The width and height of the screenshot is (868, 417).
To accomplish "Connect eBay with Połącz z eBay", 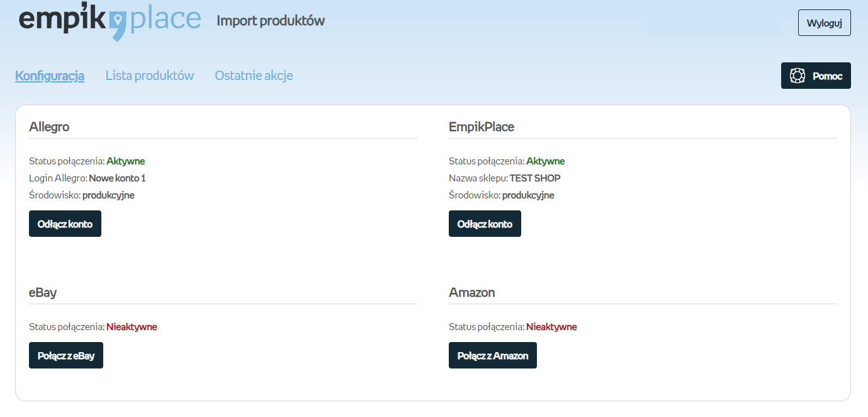I will [x=66, y=355].
